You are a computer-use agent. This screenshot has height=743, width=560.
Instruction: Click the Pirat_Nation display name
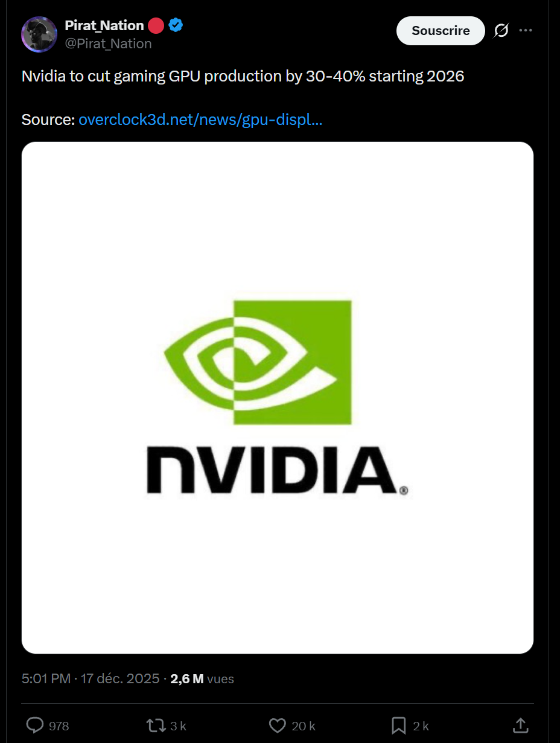pos(104,25)
